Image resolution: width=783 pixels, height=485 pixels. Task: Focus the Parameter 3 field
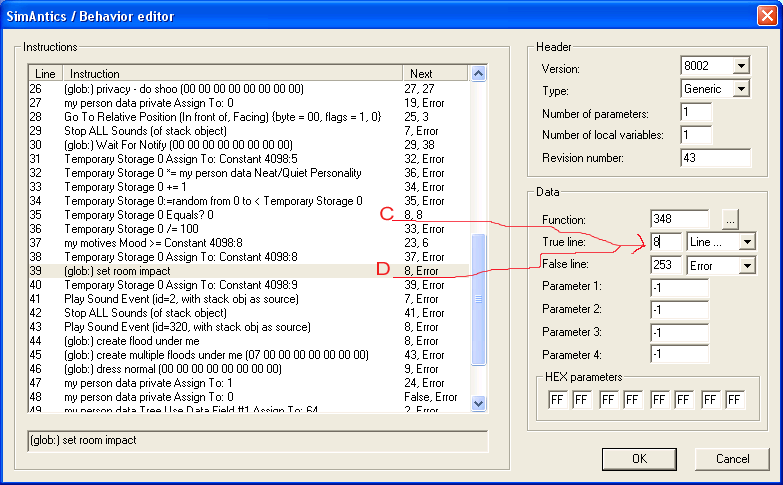point(680,333)
